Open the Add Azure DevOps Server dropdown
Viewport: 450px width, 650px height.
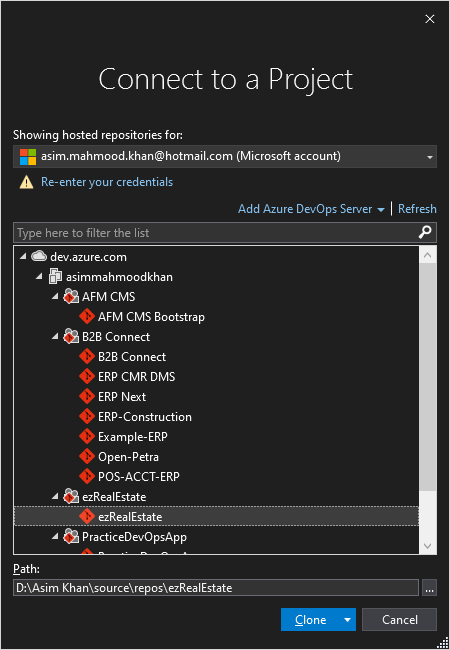(x=381, y=209)
